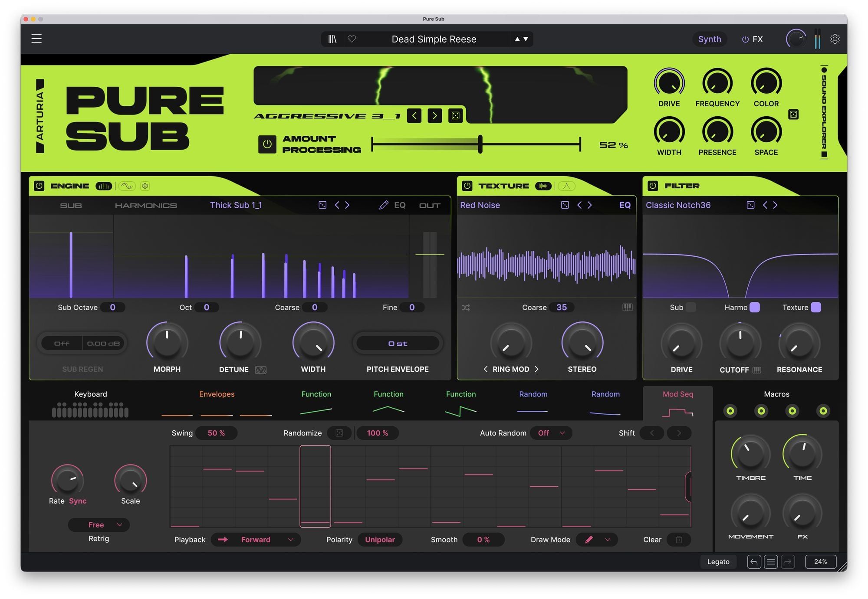
Task: Randomize the Classic Notch36 filter preset
Action: pyautogui.click(x=750, y=205)
